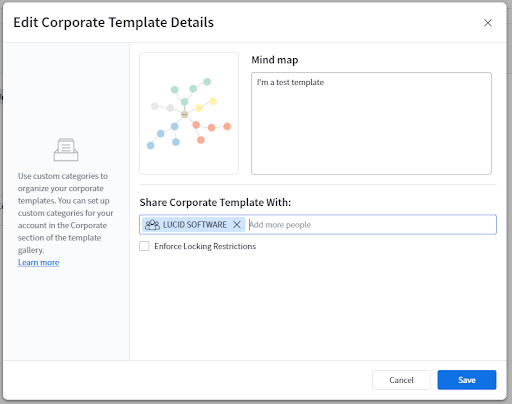
Task: Focus the Add more people field
Action: point(371,225)
